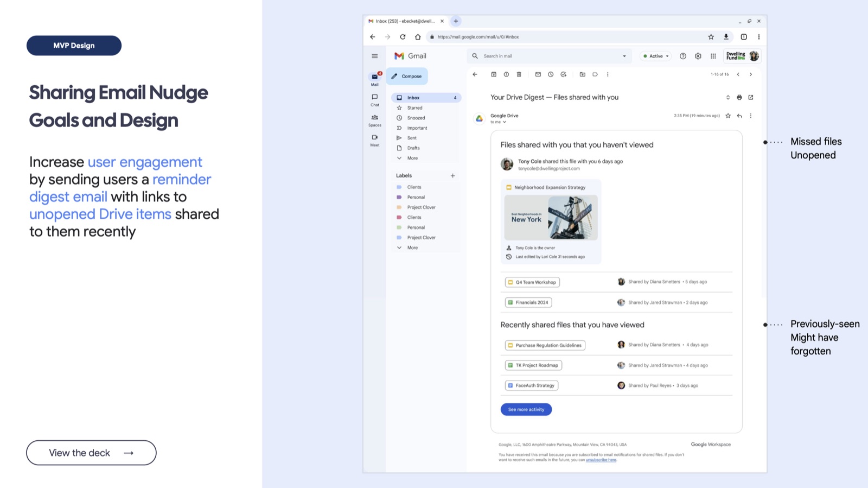Screen dimensions: 868x488
Task: Print the Drive Digest email
Action: click(739, 98)
